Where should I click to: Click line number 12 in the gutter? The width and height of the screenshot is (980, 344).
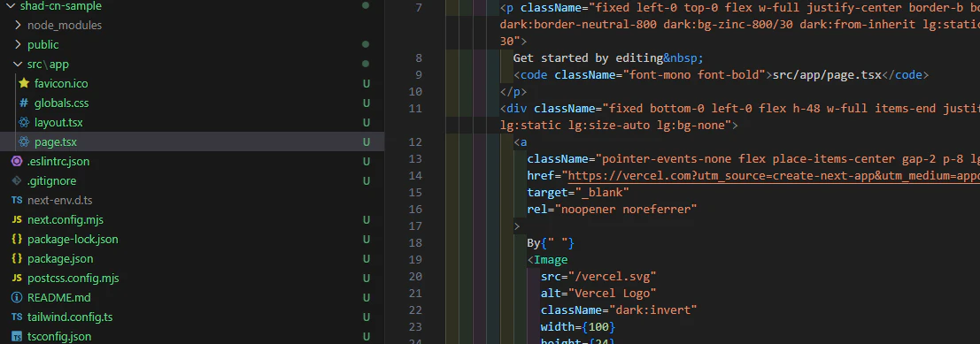coord(415,142)
